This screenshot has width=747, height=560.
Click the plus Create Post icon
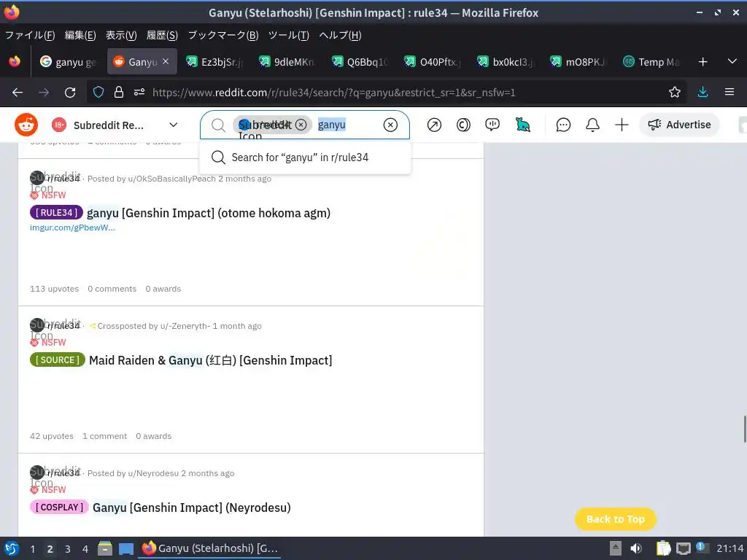[x=622, y=125]
